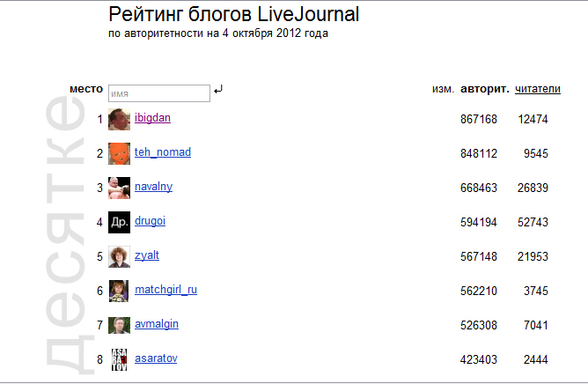Click ibigdan's avatar picture
The width and height of the screenshot is (588, 384).
click(x=119, y=119)
